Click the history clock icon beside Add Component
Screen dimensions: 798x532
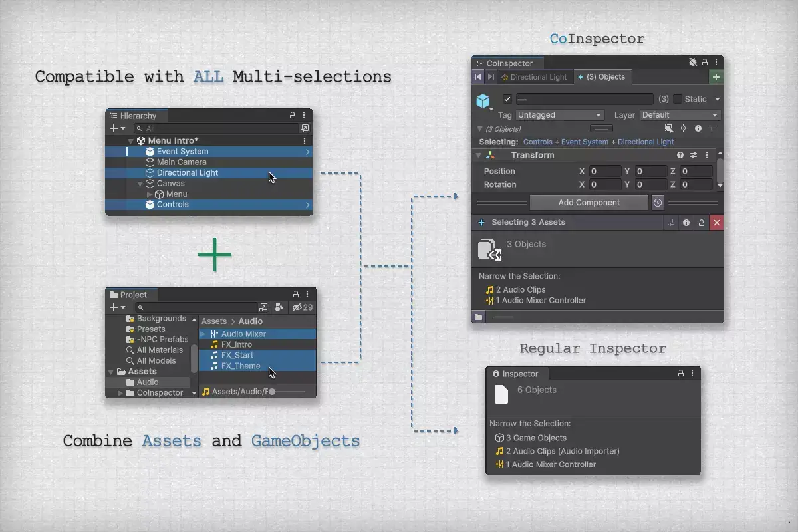coord(657,203)
